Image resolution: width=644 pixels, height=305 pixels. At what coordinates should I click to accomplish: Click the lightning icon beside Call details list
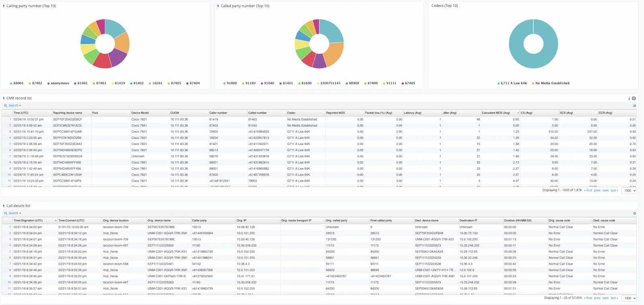pos(4,206)
